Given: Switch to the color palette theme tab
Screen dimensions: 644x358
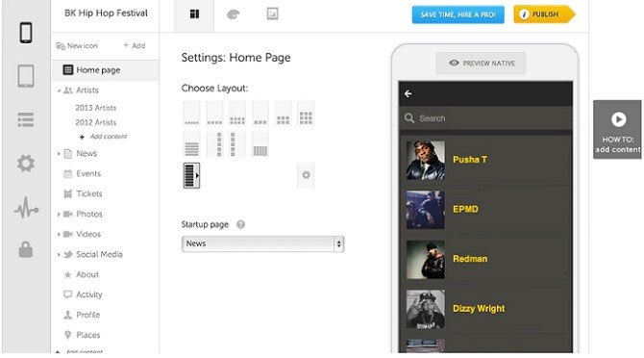Looking at the screenshot, I should click(234, 14).
